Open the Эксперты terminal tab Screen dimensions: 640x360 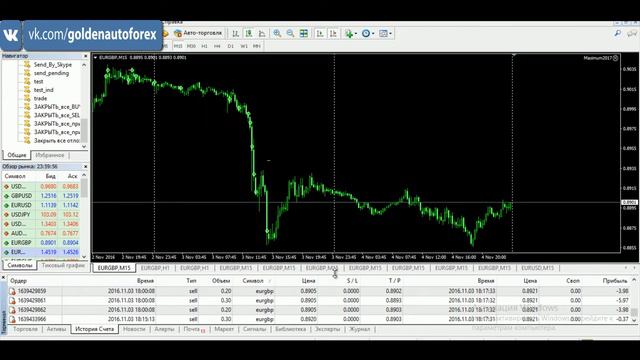pyautogui.click(x=327, y=329)
